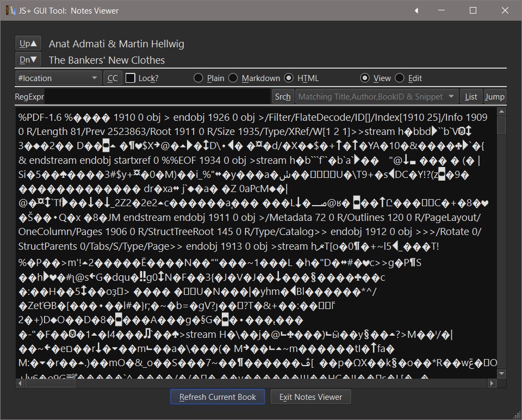The height and width of the screenshot is (420, 522).
Task: Click Refresh Current Book button
Action: tap(217, 397)
